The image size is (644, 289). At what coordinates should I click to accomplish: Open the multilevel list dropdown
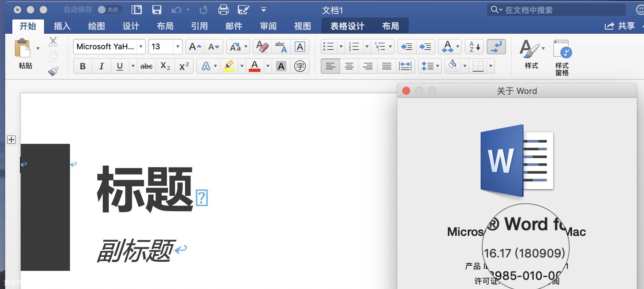[390, 47]
